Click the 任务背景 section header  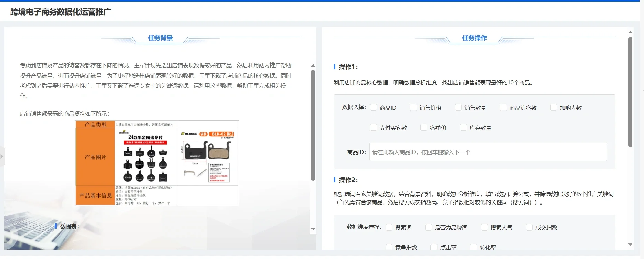pyautogui.click(x=160, y=38)
